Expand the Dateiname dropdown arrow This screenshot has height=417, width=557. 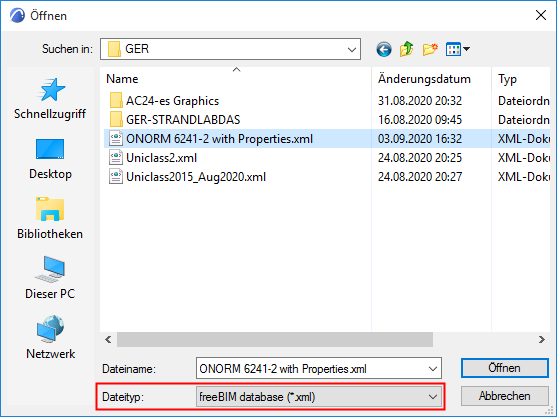tap(433, 369)
